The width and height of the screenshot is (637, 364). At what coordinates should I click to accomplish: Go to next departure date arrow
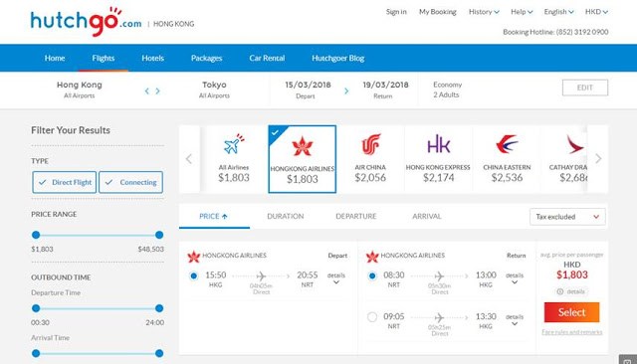point(346,91)
